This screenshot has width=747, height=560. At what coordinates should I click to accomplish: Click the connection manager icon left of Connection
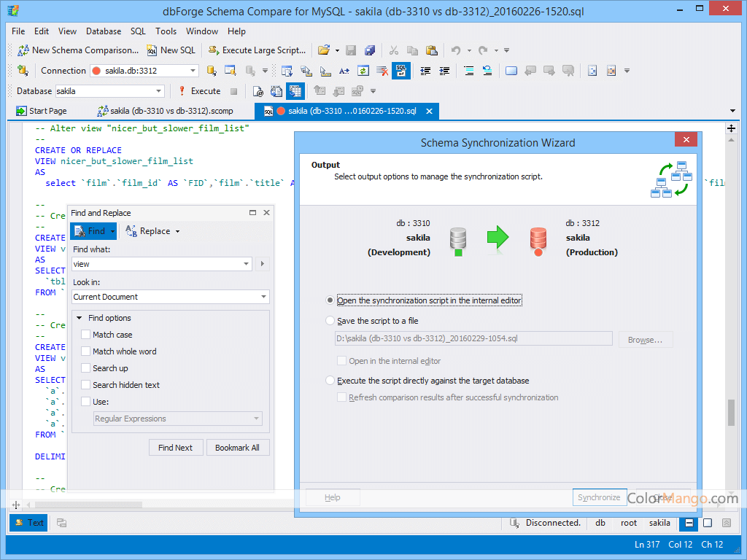[x=23, y=71]
